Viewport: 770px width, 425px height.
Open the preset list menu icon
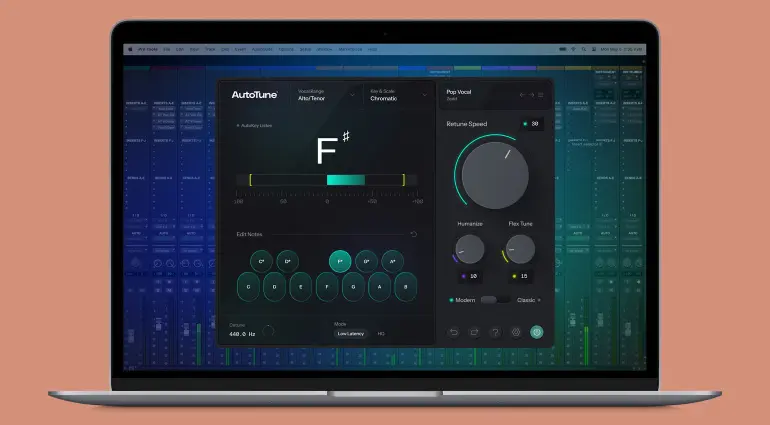coord(542,95)
